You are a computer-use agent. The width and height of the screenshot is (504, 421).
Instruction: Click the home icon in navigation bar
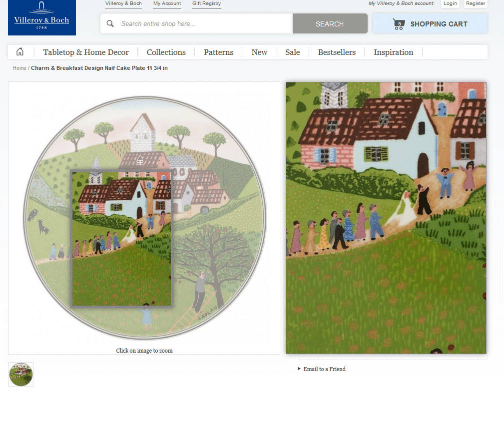20,52
